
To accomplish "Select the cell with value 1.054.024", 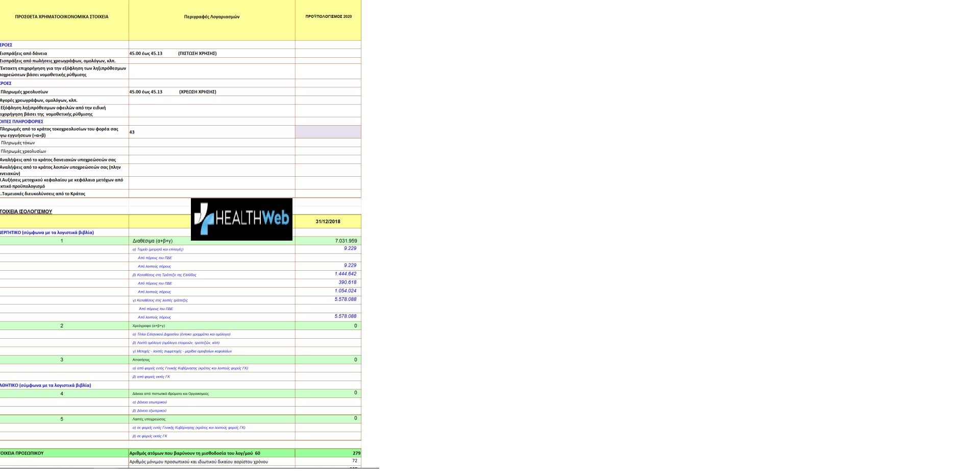I will pos(328,291).
